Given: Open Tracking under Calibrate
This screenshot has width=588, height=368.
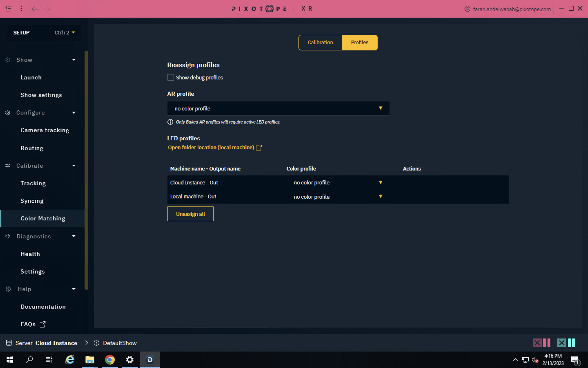Looking at the screenshot, I should [x=33, y=183].
